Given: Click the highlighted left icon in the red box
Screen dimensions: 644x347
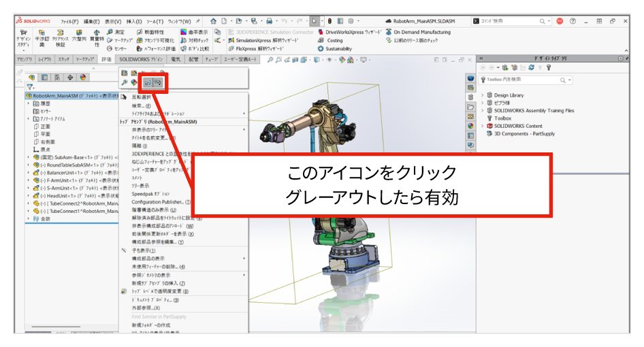Looking at the screenshot, I should pos(147,83).
